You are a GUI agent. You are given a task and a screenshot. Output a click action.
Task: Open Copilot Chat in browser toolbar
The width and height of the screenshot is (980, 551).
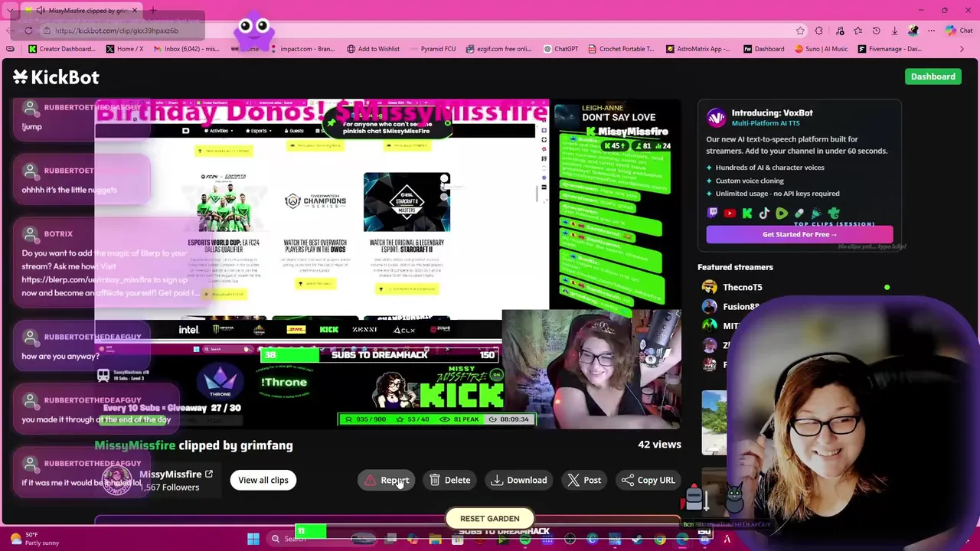959,31
